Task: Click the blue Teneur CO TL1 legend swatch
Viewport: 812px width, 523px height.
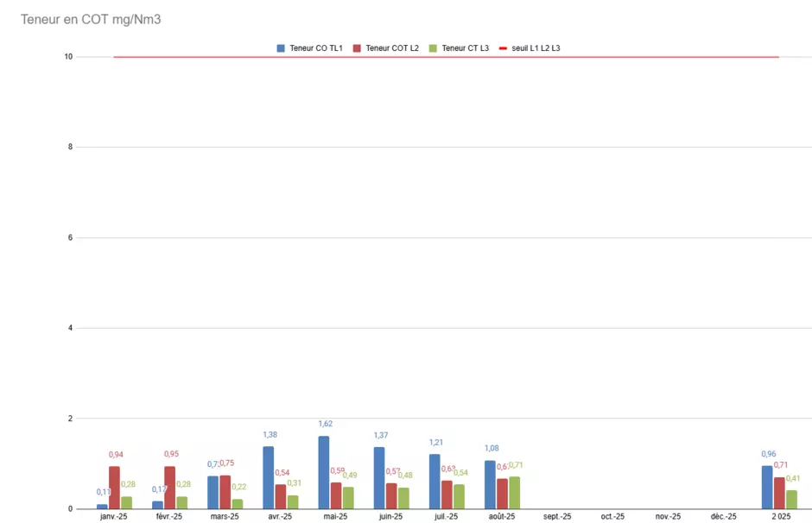Action: pyautogui.click(x=281, y=48)
